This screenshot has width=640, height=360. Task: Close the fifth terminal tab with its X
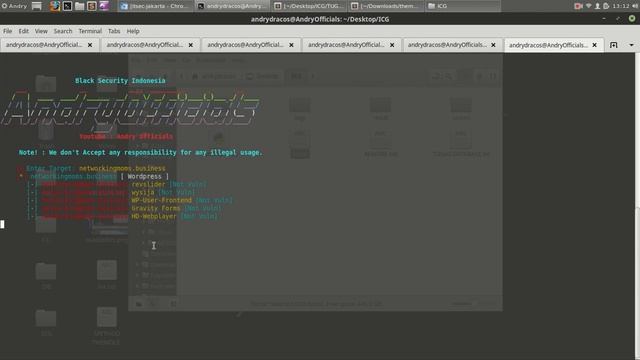(x=493, y=45)
